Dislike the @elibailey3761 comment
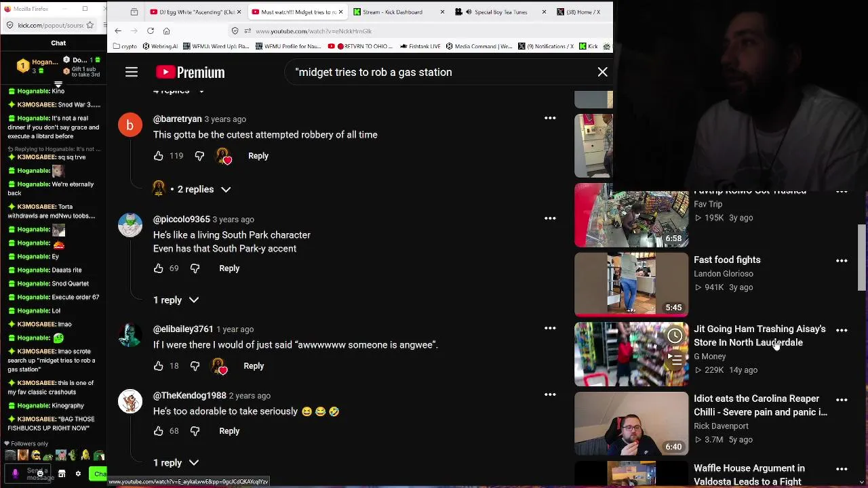Viewport: 868px width, 488px height. point(195,366)
